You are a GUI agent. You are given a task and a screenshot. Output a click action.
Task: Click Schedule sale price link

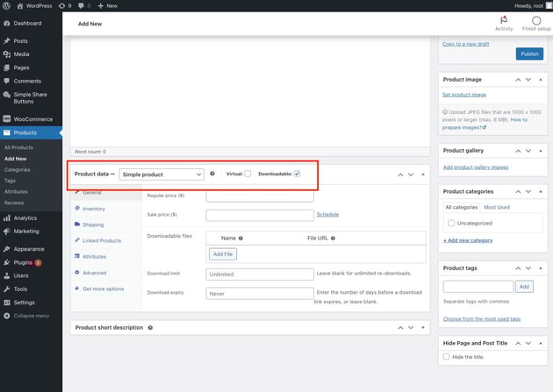pyautogui.click(x=327, y=214)
